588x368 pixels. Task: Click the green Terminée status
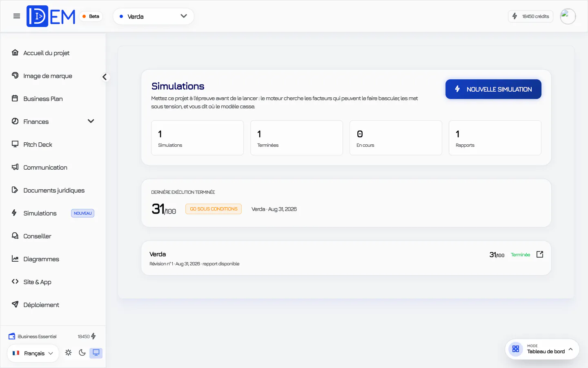pyautogui.click(x=520, y=255)
